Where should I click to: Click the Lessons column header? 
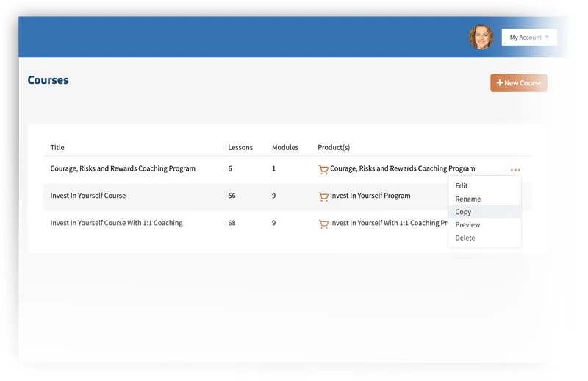tap(240, 147)
